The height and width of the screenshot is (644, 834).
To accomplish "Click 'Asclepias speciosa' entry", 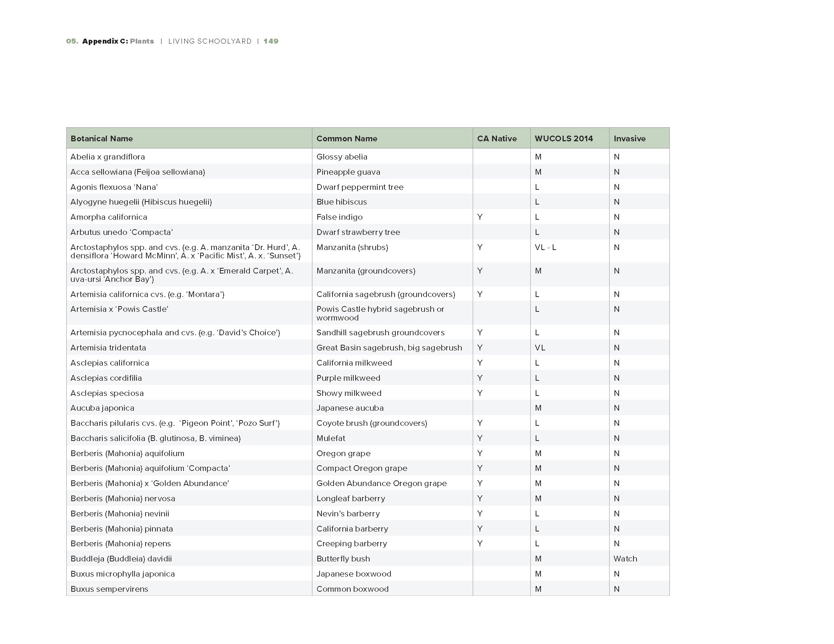I will coord(107,393).
